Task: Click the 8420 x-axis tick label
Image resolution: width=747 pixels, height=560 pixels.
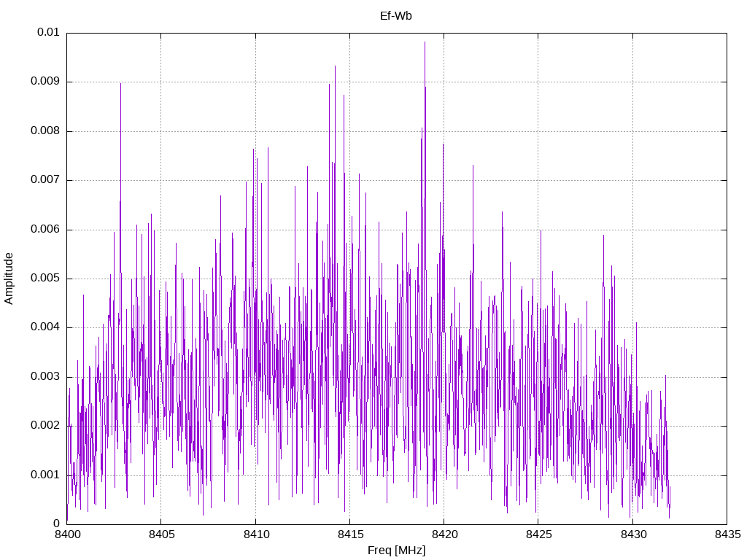Action: tap(444, 534)
